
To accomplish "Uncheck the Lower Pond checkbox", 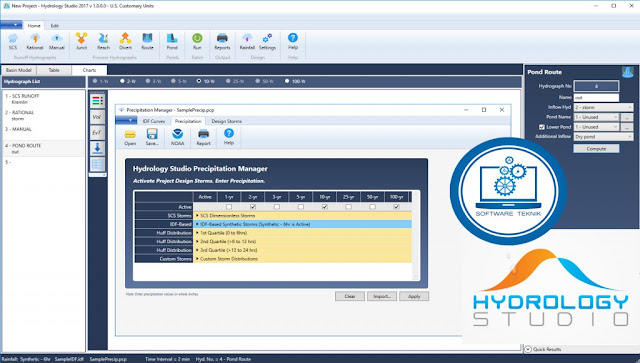I will [542, 127].
